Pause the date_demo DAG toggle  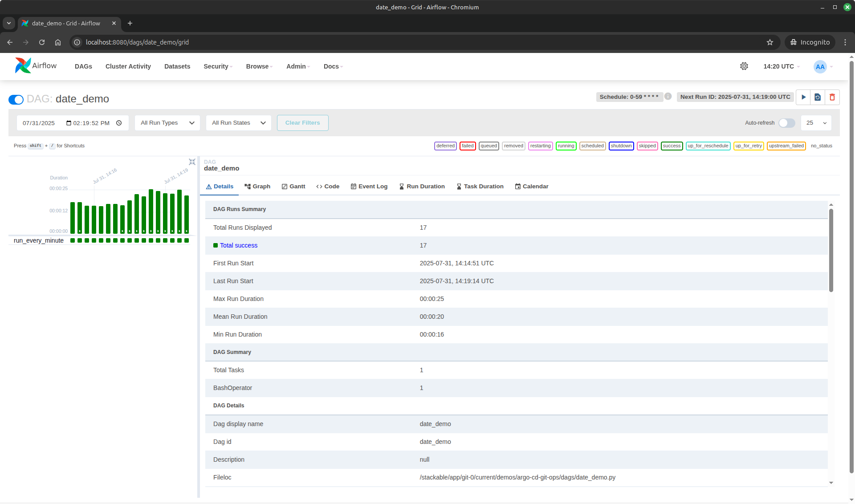tap(16, 99)
